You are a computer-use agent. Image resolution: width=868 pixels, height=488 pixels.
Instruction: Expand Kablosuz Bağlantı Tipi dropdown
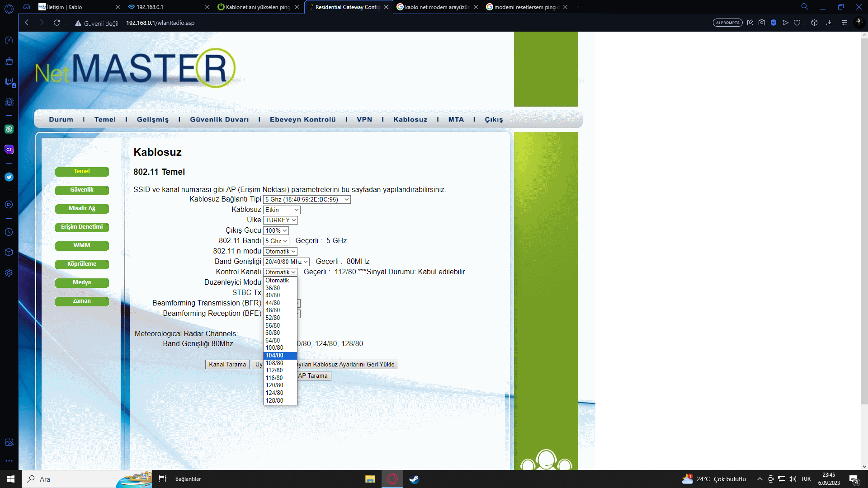click(x=307, y=199)
